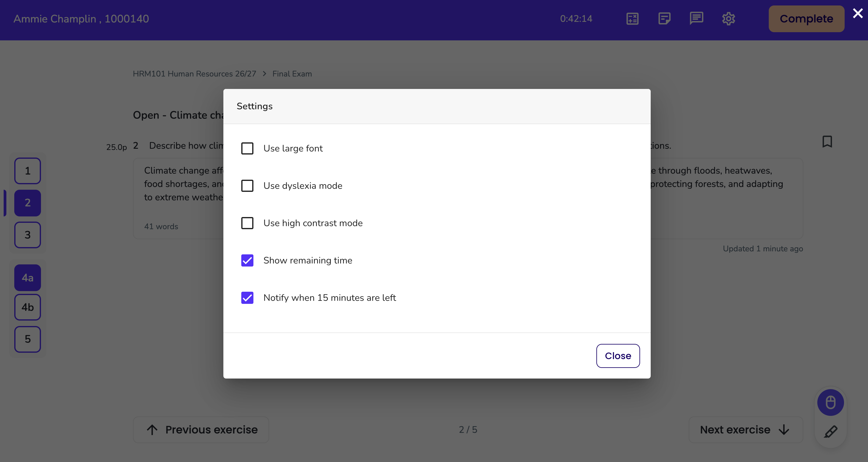Jump to question 5

click(28, 339)
